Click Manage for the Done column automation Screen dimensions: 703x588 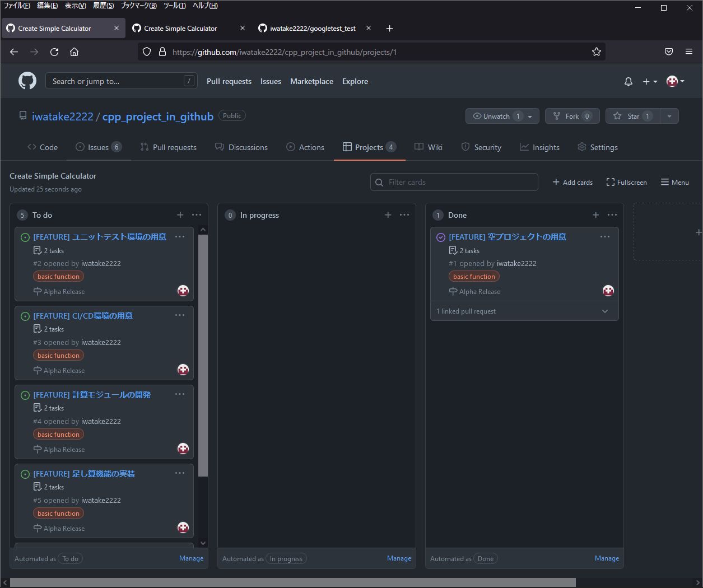point(607,558)
